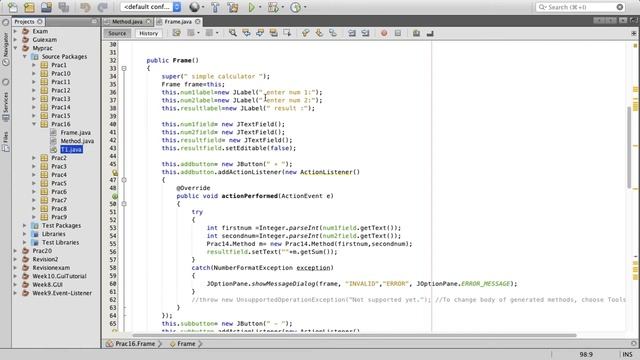Expand the Exam project node

(x=16, y=31)
